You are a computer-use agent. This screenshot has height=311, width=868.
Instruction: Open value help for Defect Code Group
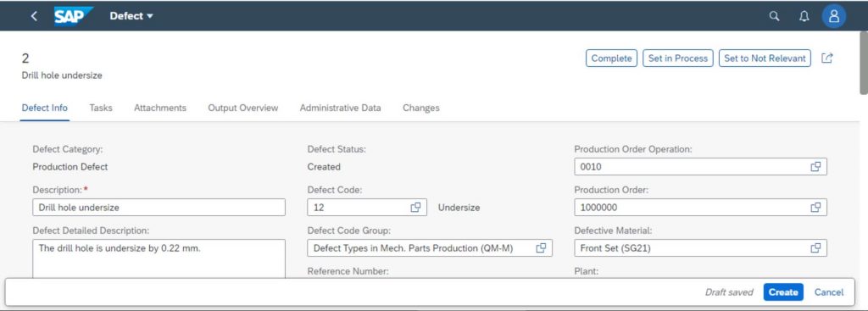pos(541,248)
